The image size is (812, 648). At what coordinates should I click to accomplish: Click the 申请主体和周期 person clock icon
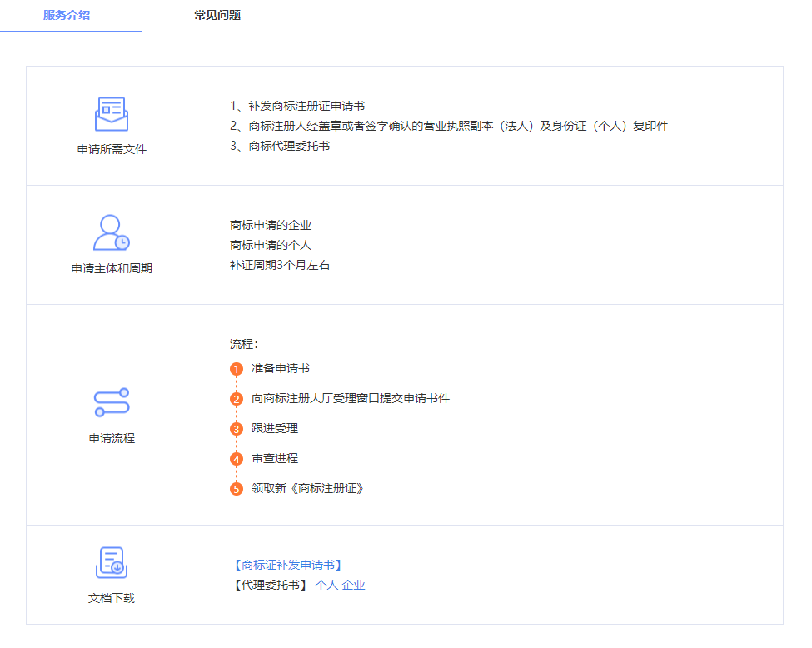coord(112,232)
